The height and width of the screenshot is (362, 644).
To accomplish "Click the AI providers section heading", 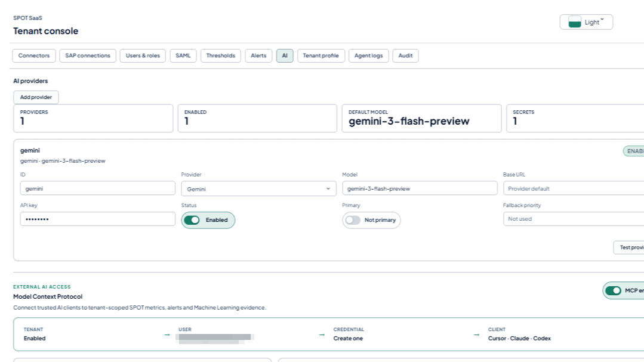I will click(x=30, y=81).
